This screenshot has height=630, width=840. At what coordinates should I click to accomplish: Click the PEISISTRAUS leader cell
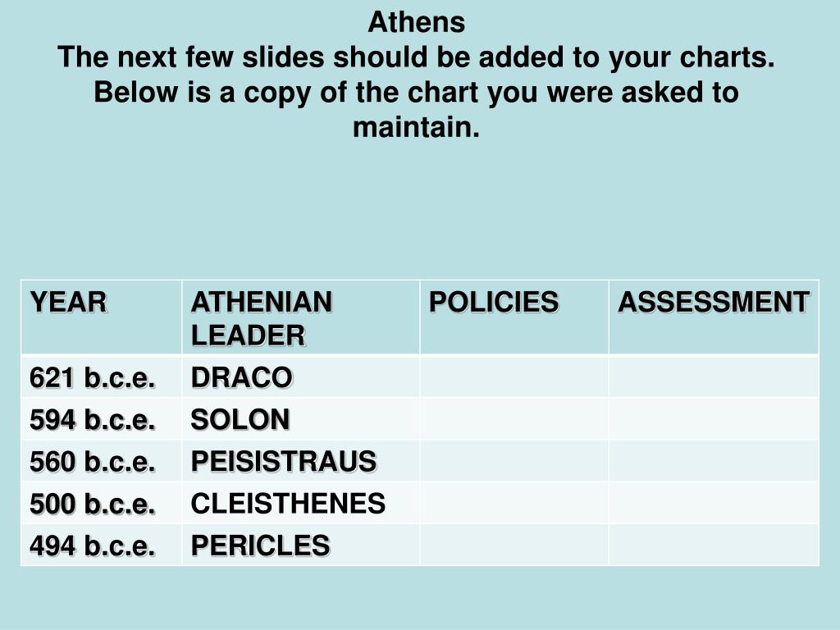300,461
